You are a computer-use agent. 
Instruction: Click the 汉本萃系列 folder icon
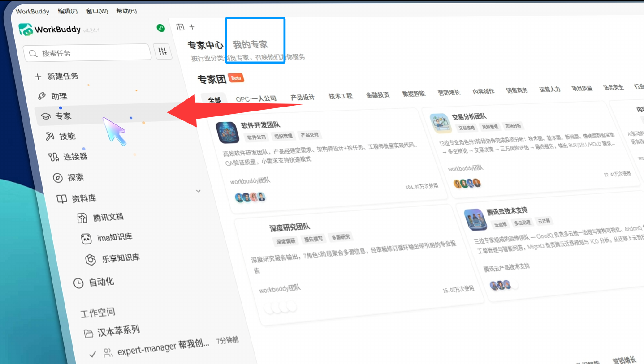pyautogui.click(x=88, y=333)
